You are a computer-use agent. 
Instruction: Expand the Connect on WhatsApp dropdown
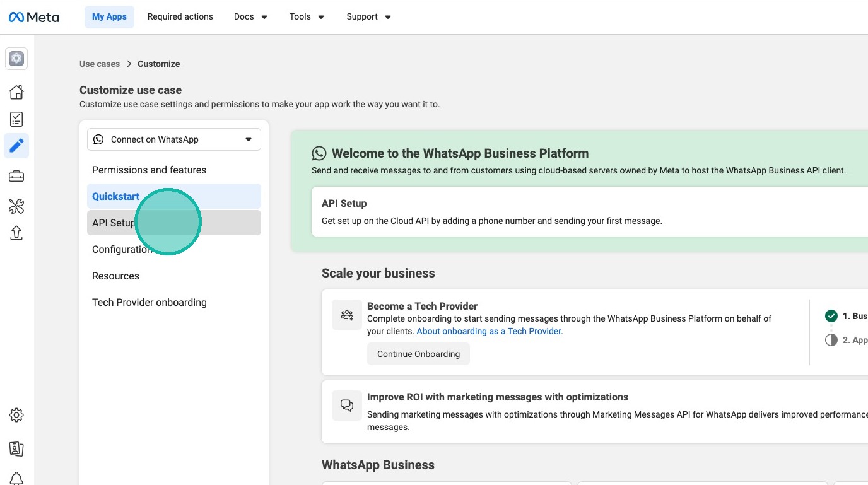173,139
